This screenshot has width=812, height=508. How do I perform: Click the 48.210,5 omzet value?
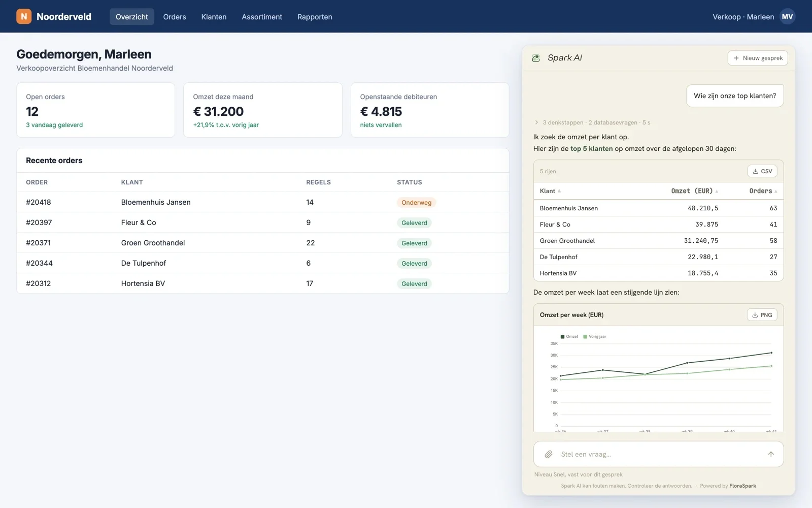click(x=703, y=208)
